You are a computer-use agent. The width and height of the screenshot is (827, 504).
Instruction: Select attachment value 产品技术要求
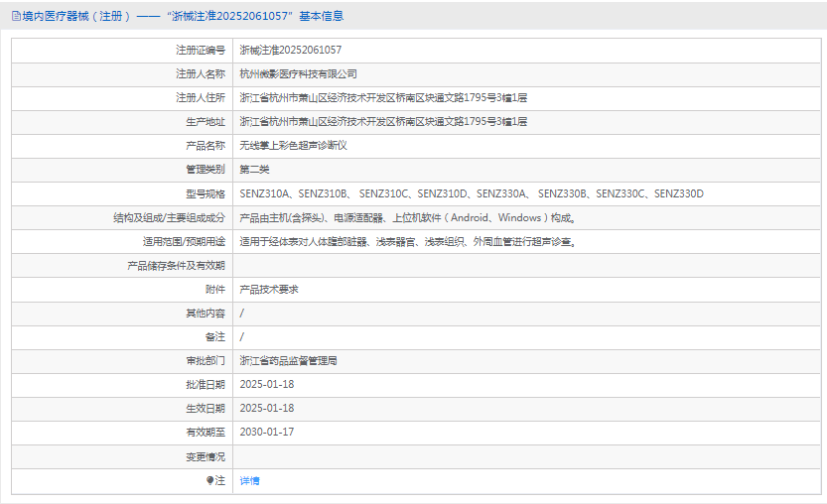pos(269,290)
